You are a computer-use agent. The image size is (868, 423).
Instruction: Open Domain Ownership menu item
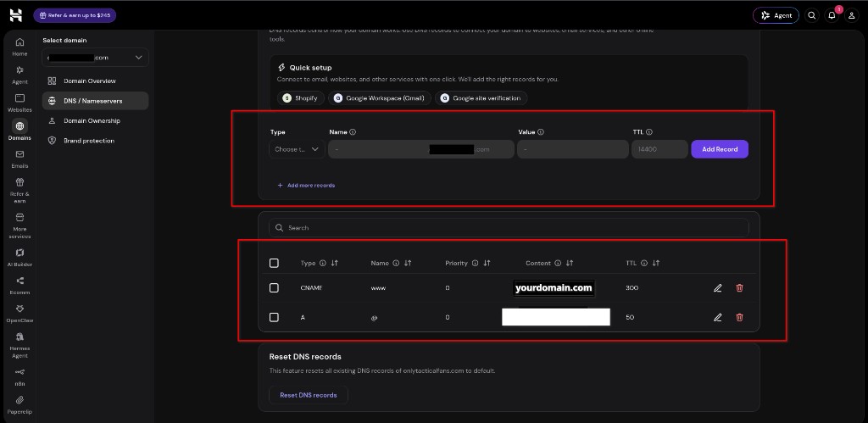(95, 120)
